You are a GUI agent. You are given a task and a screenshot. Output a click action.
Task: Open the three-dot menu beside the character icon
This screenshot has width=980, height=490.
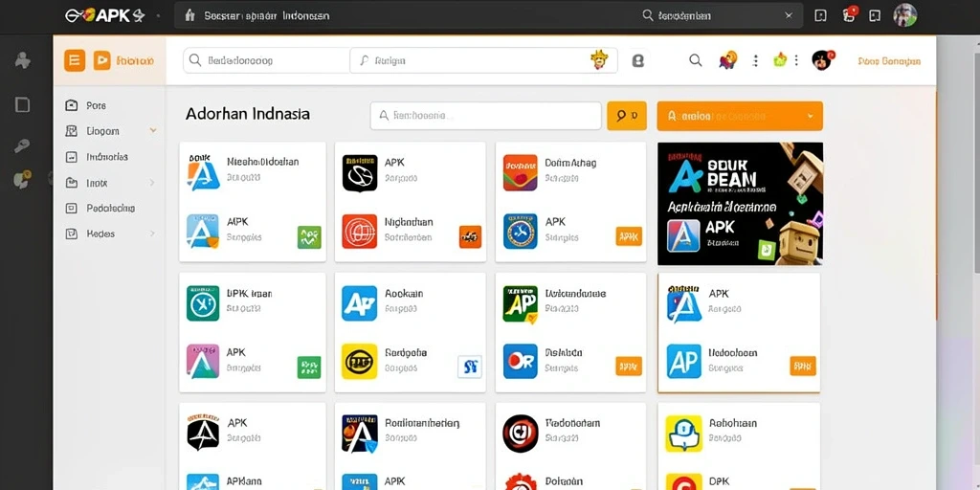[x=756, y=60]
